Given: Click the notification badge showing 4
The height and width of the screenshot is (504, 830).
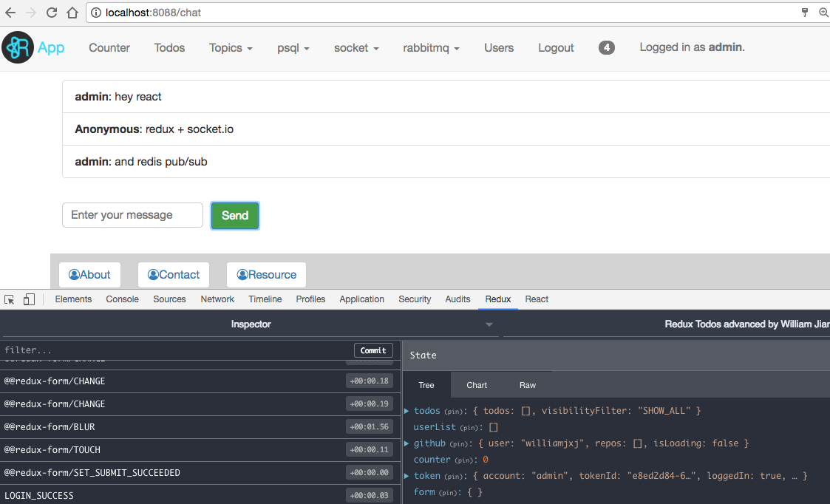Looking at the screenshot, I should (x=607, y=47).
